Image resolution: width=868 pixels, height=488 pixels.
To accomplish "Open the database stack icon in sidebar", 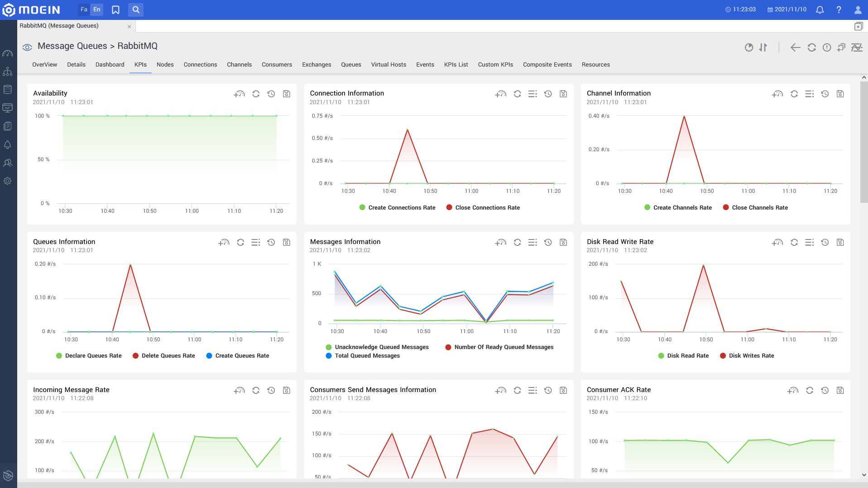I will (x=8, y=90).
